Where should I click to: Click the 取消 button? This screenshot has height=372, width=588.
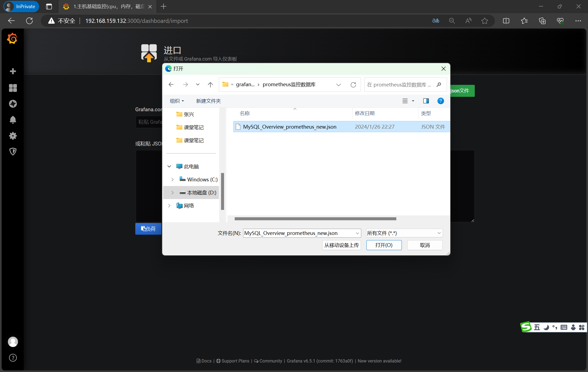(x=424, y=245)
